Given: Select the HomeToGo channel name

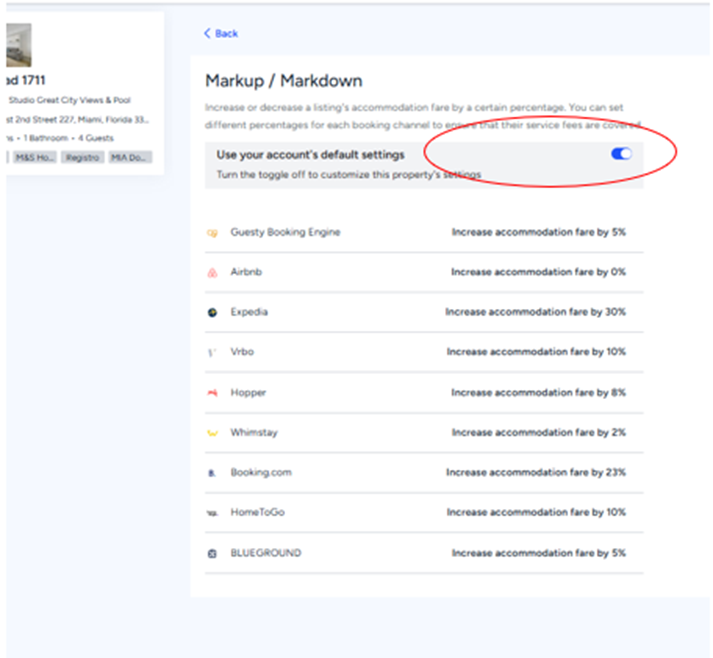Looking at the screenshot, I should tap(257, 512).
